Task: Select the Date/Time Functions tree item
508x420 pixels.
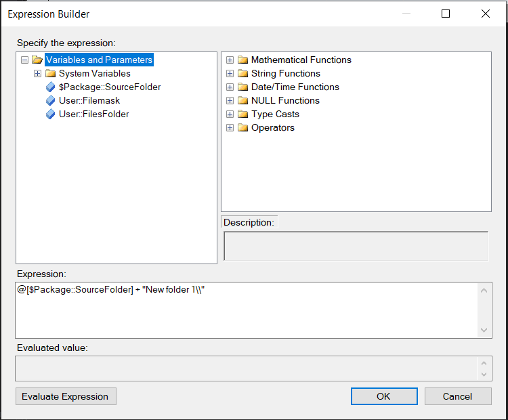Action: tap(295, 87)
